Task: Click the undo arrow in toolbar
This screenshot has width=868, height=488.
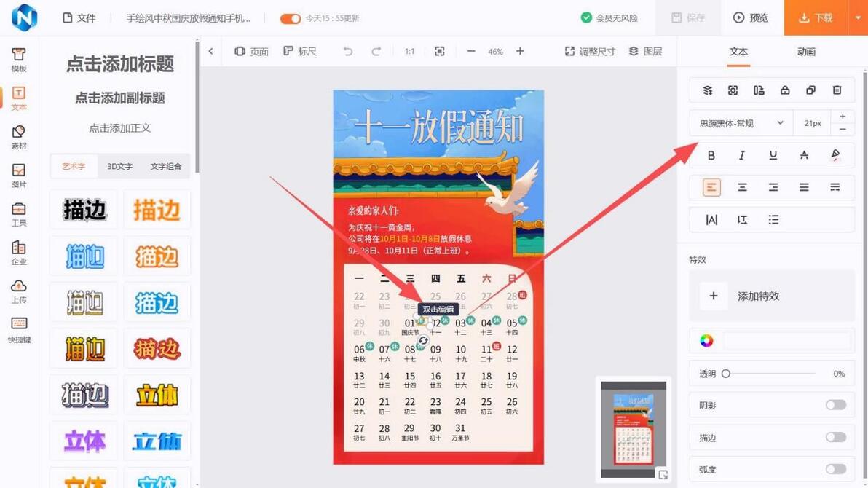Action: click(347, 52)
